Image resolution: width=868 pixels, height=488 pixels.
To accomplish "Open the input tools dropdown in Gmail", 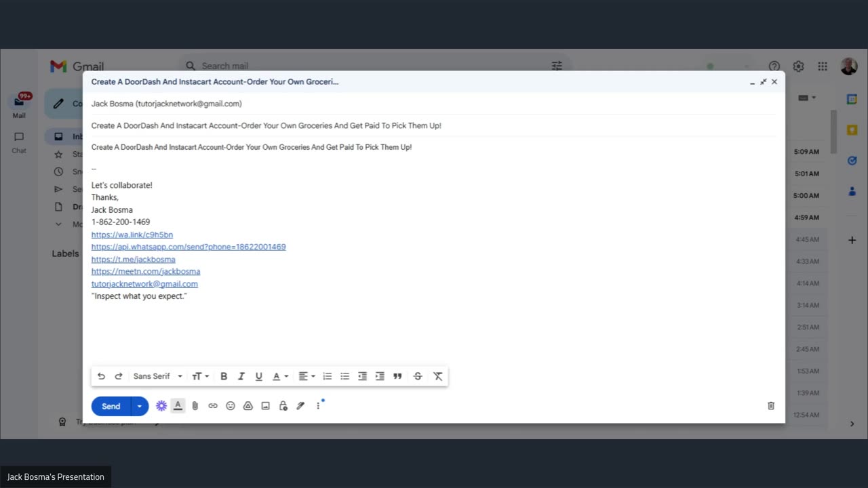I will click(x=807, y=98).
